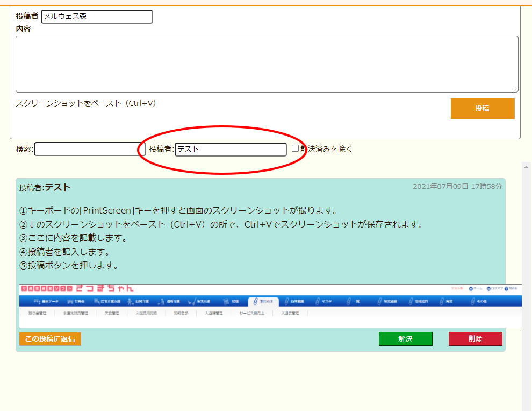Image resolution: width=532 pixels, height=411 pixels.
Task: Click the 内容 text area resize handle
Action: [x=515, y=89]
